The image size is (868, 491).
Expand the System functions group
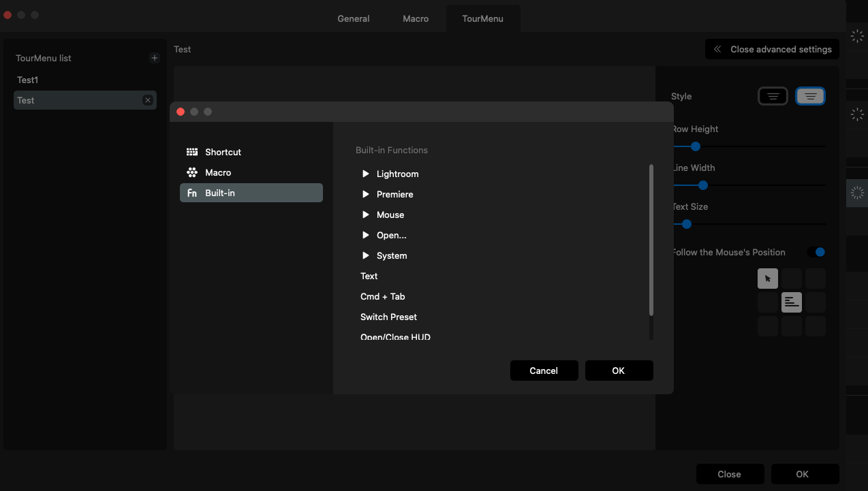366,255
